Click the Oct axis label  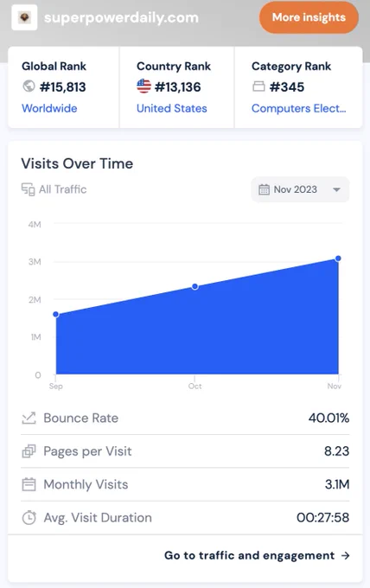coord(195,387)
